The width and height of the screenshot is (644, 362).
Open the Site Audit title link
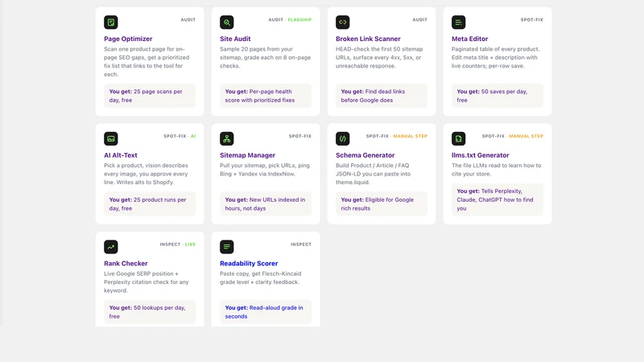(235, 39)
